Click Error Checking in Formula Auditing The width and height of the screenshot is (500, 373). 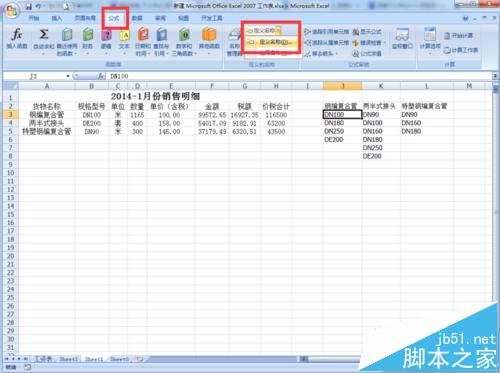coord(367,43)
